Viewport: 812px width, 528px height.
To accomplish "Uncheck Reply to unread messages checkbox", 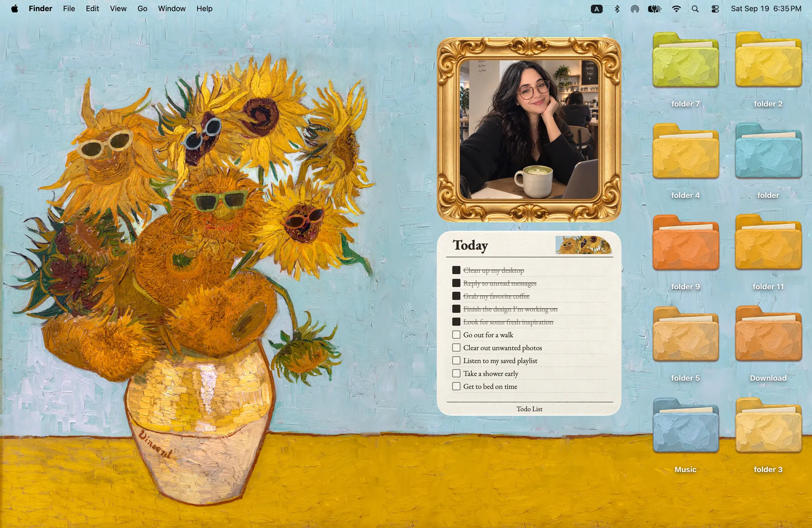I will (456, 283).
